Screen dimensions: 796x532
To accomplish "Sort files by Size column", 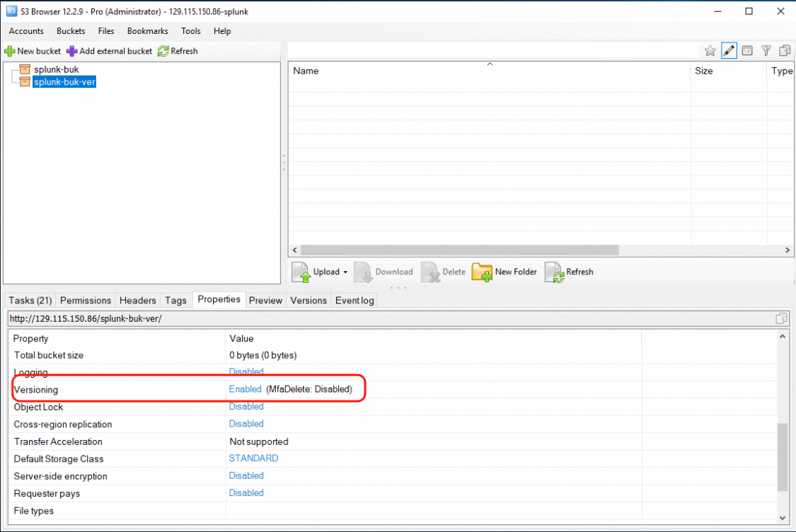I will pos(729,71).
